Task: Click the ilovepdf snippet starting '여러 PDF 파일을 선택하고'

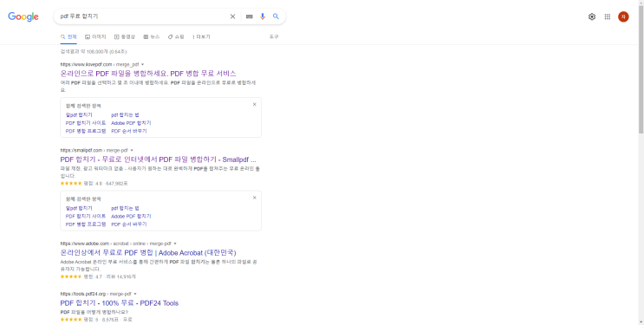Action: [158, 87]
